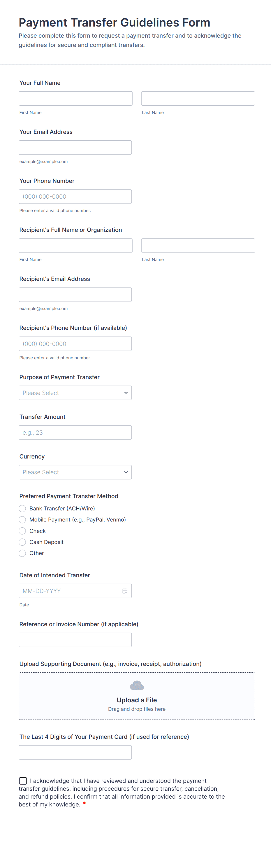The height and width of the screenshot is (868, 271).
Task: Focus your First Name input field
Action: click(75, 98)
